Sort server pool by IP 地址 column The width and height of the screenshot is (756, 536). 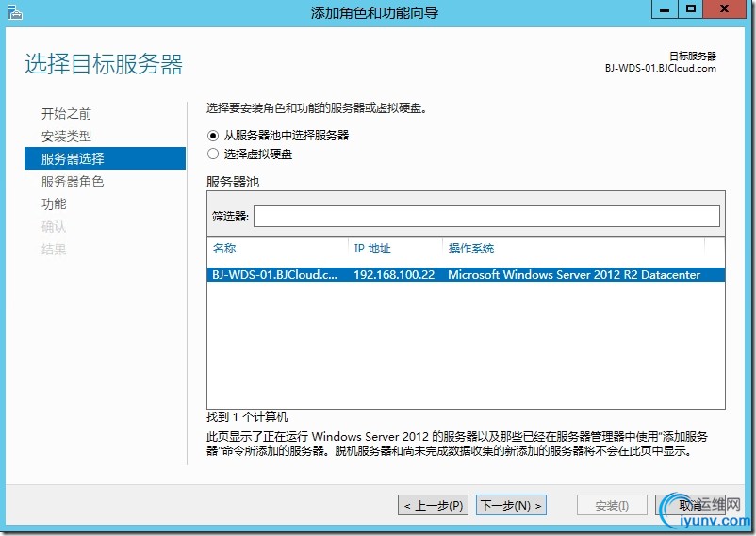[x=372, y=249]
